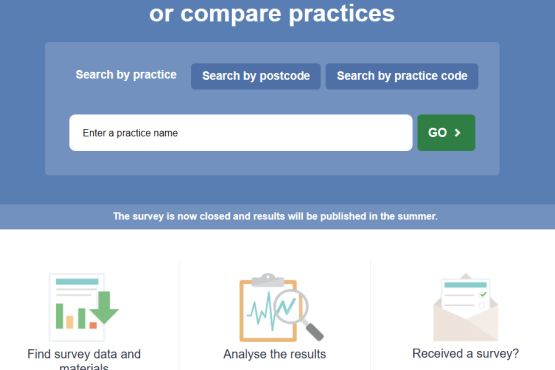Click the grey clip atop the clipboard
555x370 pixels.
click(x=268, y=280)
